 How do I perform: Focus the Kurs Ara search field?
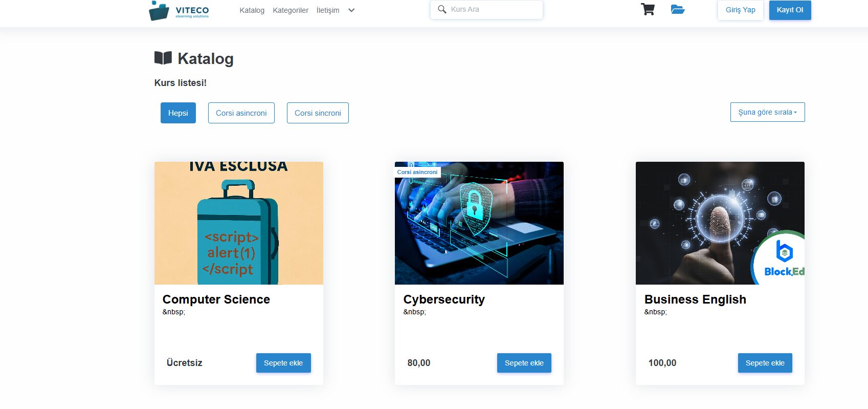click(486, 9)
